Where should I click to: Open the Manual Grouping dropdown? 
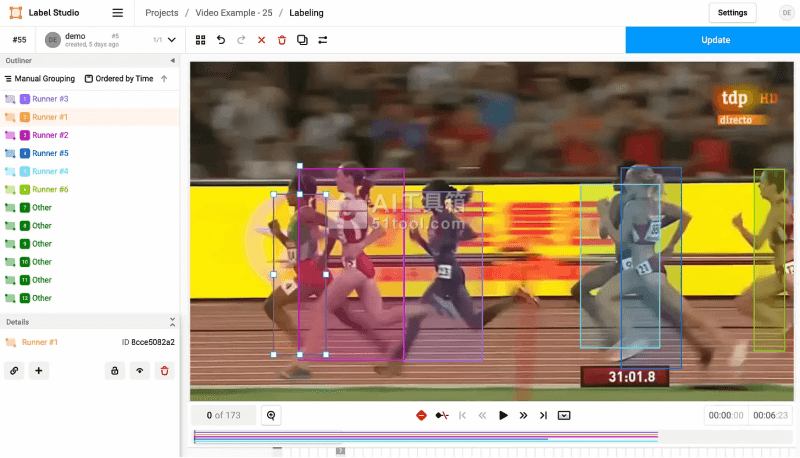[40, 78]
